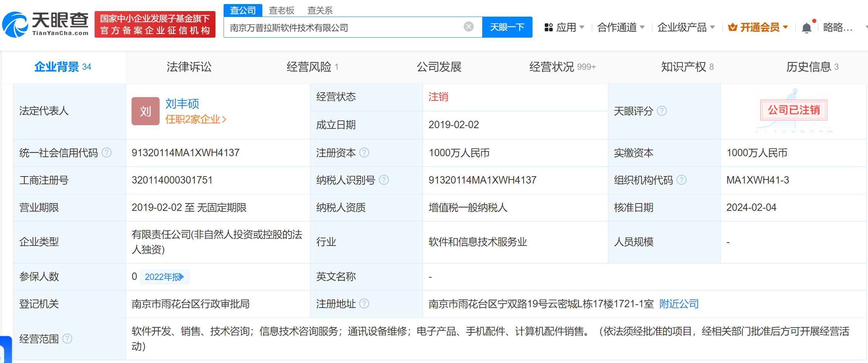Image resolution: width=868 pixels, height=363 pixels.
Task: Click the 公司已注销 stamp
Action: click(x=794, y=110)
